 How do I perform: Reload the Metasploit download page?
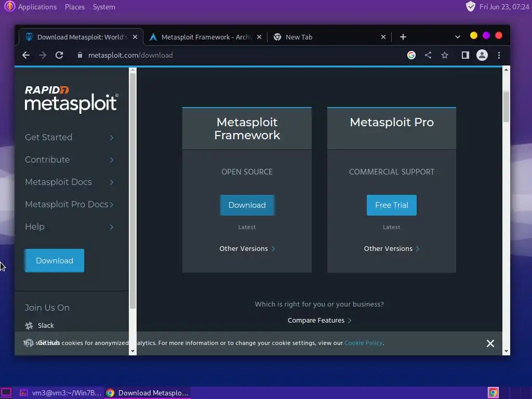click(x=59, y=55)
